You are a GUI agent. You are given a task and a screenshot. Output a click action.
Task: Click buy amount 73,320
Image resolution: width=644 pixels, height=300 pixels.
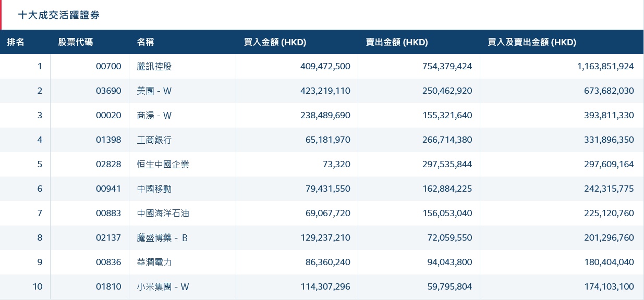(337, 164)
